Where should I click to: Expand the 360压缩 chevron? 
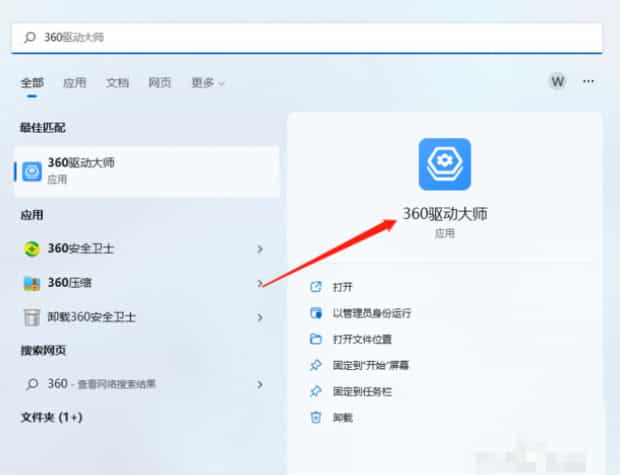pos(260,283)
